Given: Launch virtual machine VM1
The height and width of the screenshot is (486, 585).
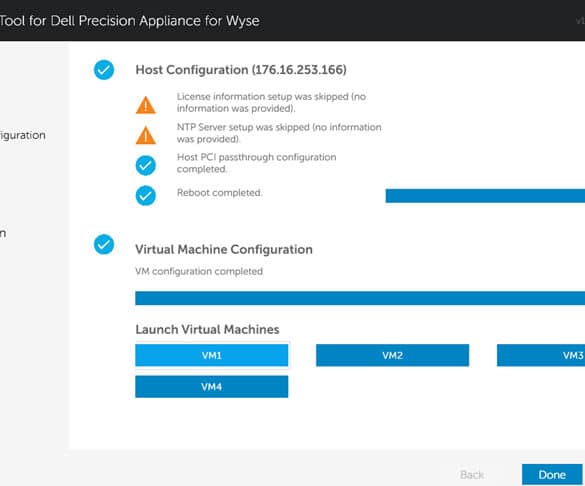Looking at the screenshot, I should coord(212,355).
